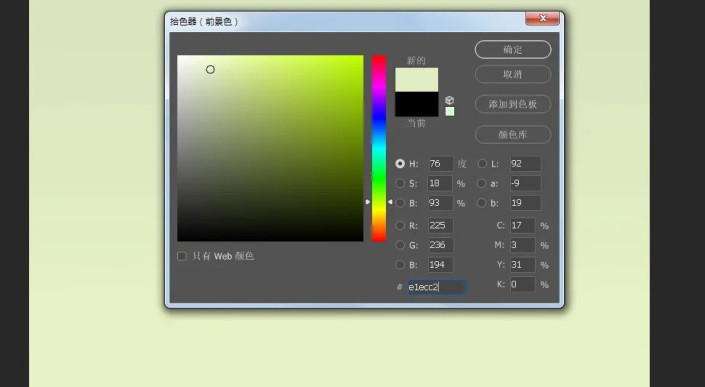
Task: Click the K black field showing 0
Action: pyautogui.click(x=523, y=284)
